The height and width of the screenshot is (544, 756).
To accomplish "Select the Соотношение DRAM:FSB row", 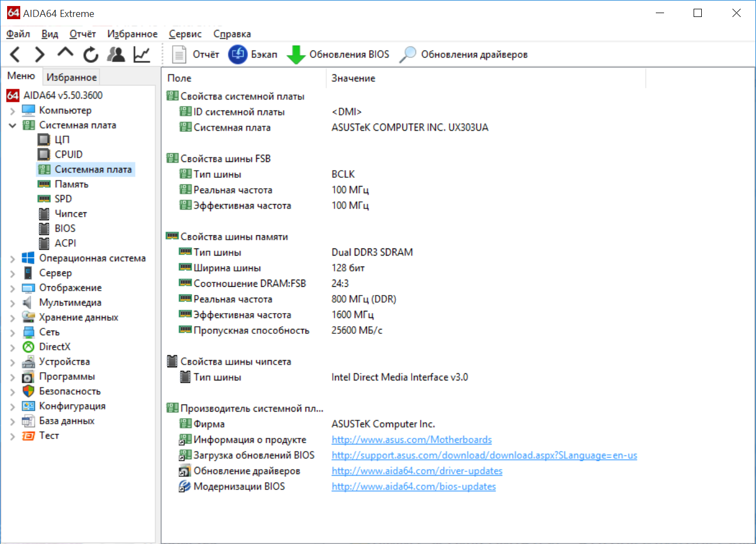I will [405, 283].
